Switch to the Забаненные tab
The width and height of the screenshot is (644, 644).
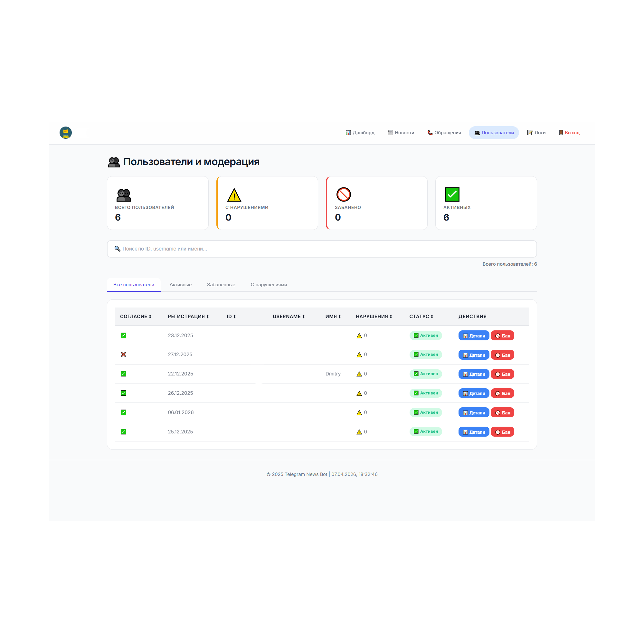[221, 285]
